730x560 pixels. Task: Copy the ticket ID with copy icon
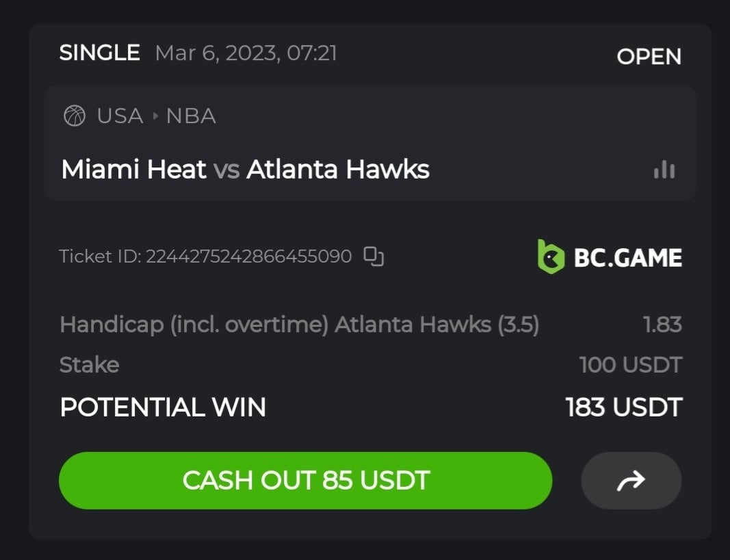[x=374, y=256]
